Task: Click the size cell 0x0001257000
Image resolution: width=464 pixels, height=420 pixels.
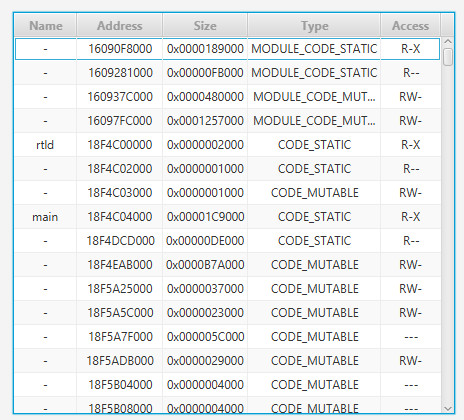Action: click(205, 121)
